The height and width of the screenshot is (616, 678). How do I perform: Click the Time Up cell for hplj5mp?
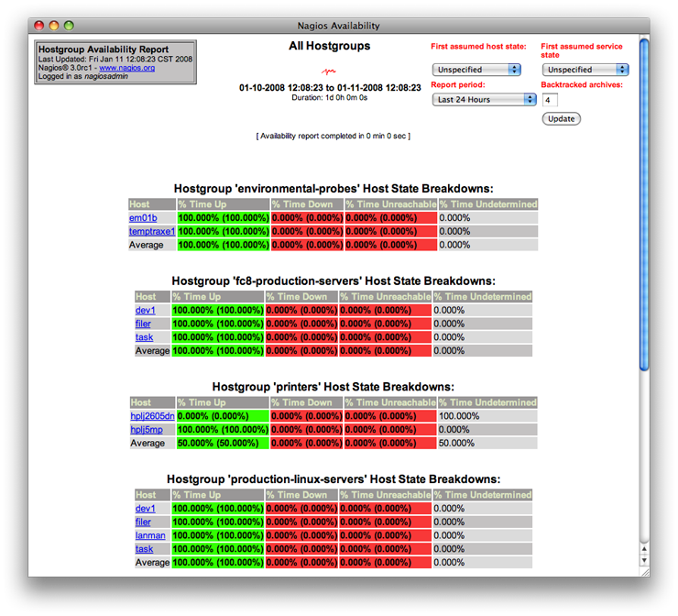[x=224, y=430]
